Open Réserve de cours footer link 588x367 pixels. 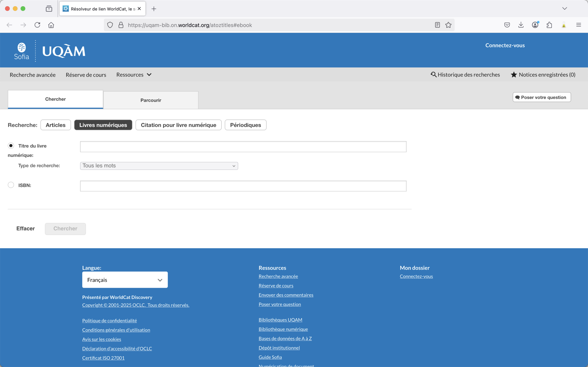pyautogui.click(x=276, y=286)
